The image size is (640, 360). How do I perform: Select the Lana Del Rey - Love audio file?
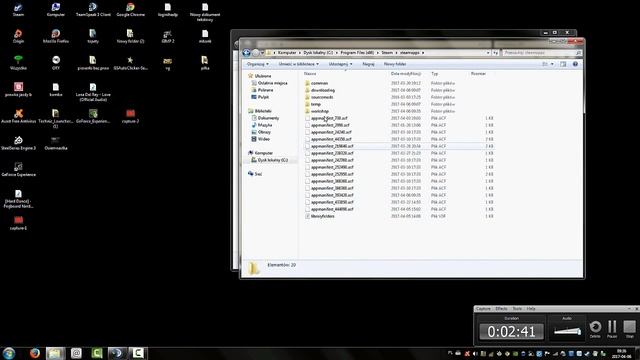(93, 92)
